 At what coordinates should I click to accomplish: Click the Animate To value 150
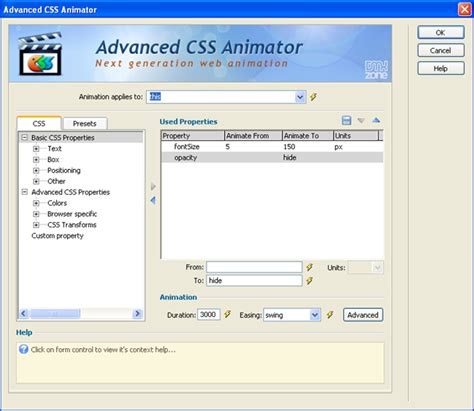pyautogui.click(x=289, y=147)
